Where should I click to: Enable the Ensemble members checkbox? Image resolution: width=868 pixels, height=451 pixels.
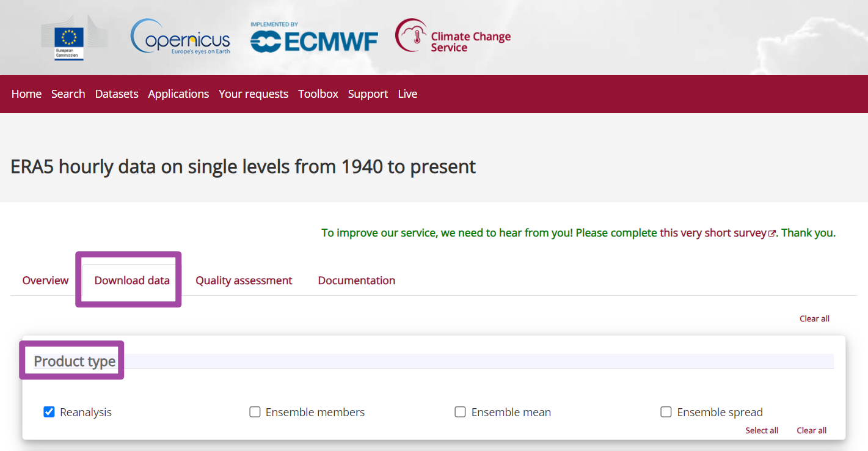[255, 412]
